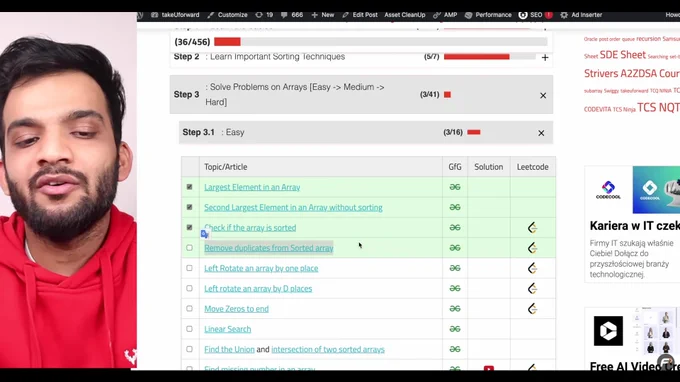Screen dimensions: 680x382
Task: Open the New menu in admin bar
Action: [323, 15]
